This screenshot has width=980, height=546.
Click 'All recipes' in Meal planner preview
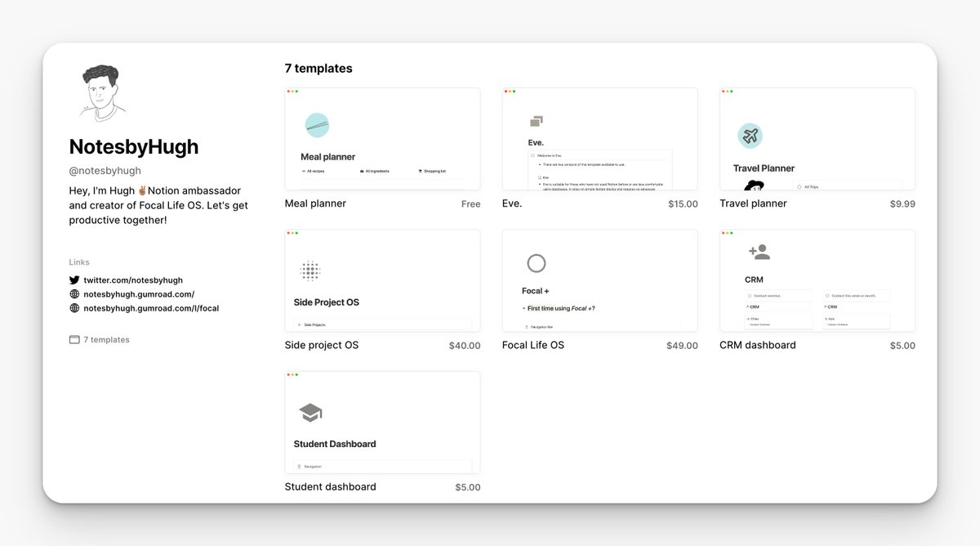coord(314,172)
